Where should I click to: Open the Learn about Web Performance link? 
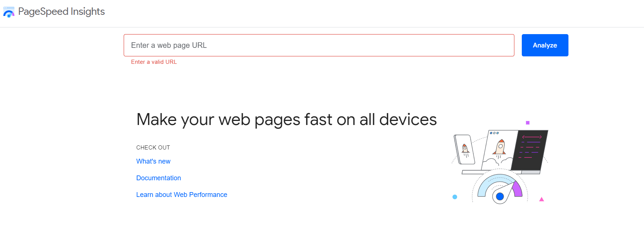point(181,194)
